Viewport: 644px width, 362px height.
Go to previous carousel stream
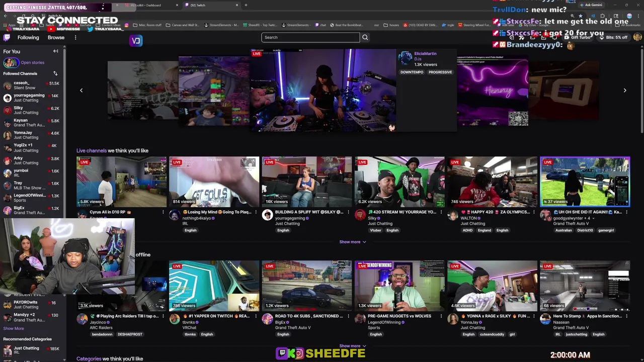tap(82, 90)
